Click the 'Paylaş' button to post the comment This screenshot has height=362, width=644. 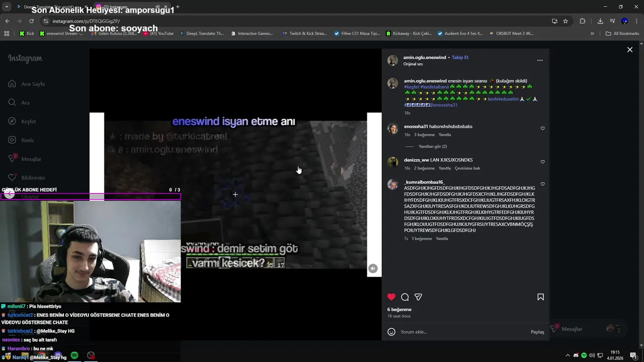(537, 332)
